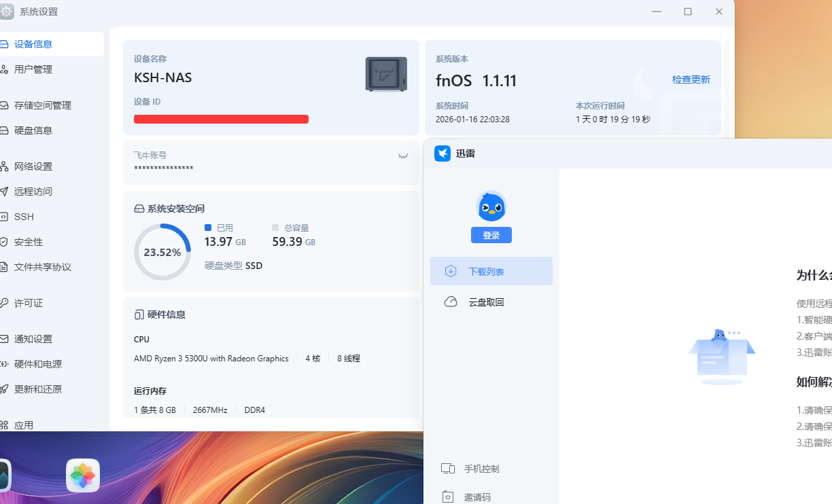The width and height of the screenshot is (832, 504).
Task: Click the 存储空间管理 sidebar icon
Action: pos(3,105)
